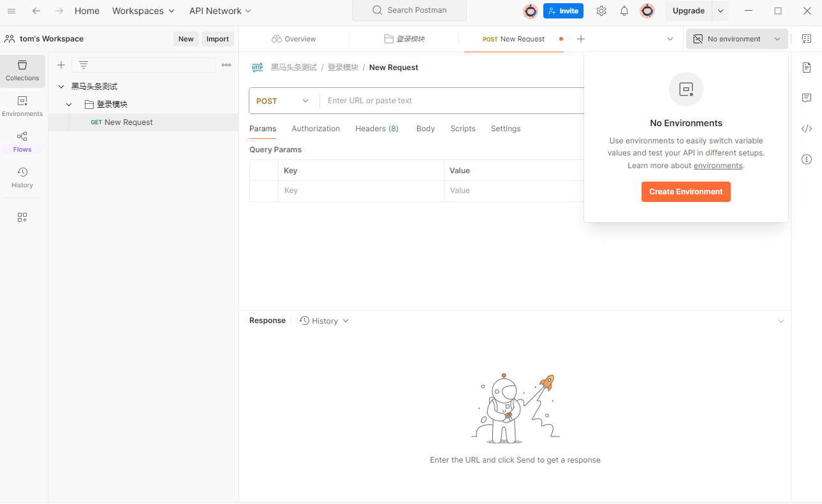Click tom's Workspace title
This screenshot has width=822, height=504.
(52, 39)
